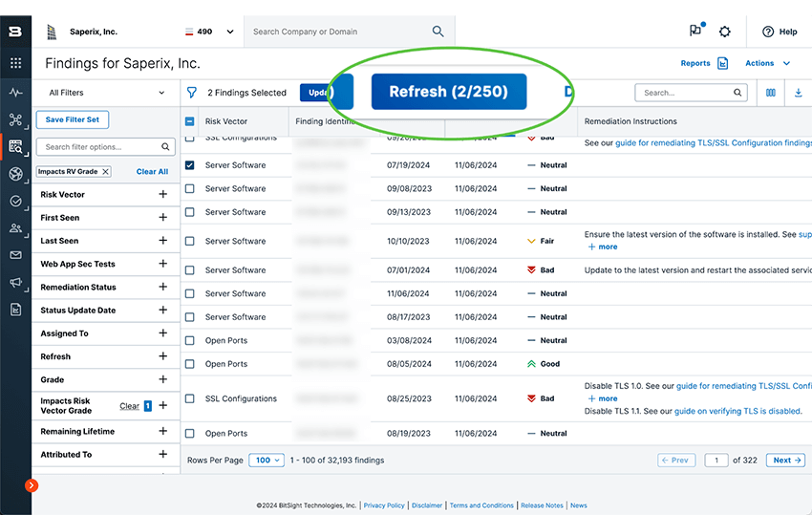Expand sidebar with the orange arrow button
The width and height of the screenshot is (812, 515).
click(x=32, y=485)
